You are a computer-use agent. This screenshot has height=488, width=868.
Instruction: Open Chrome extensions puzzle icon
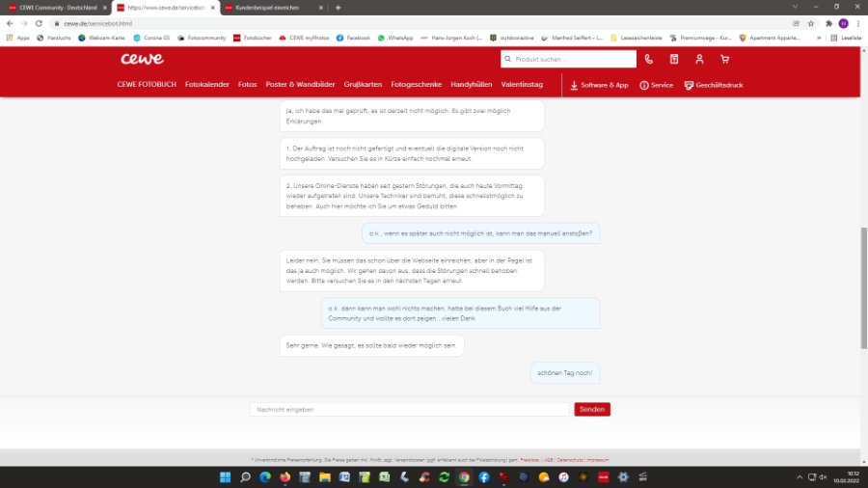pyautogui.click(x=828, y=23)
